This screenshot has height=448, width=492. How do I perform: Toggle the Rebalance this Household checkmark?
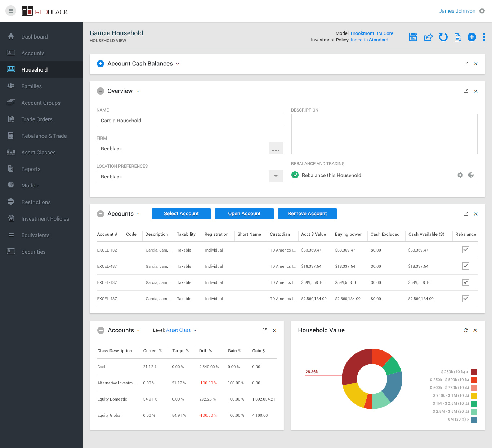(x=295, y=175)
